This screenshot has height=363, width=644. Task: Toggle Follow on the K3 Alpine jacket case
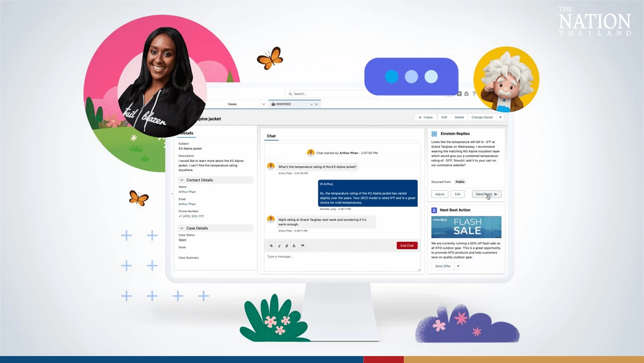tap(425, 117)
